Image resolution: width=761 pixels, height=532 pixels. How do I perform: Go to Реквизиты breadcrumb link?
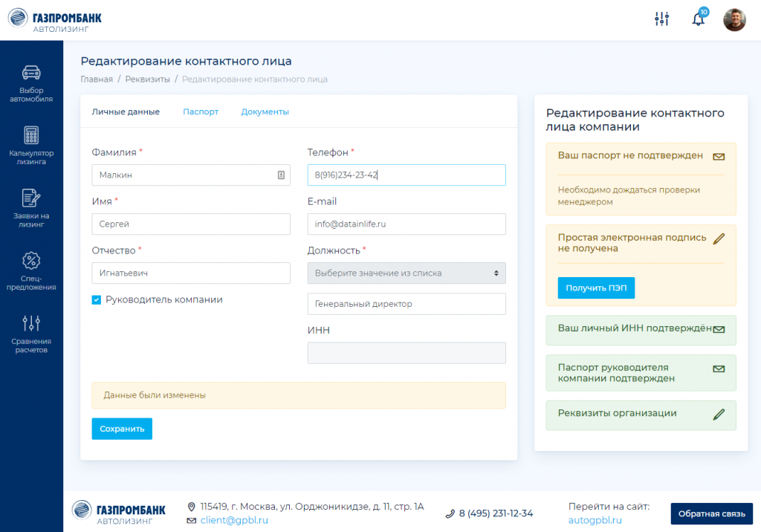coord(148,79)
